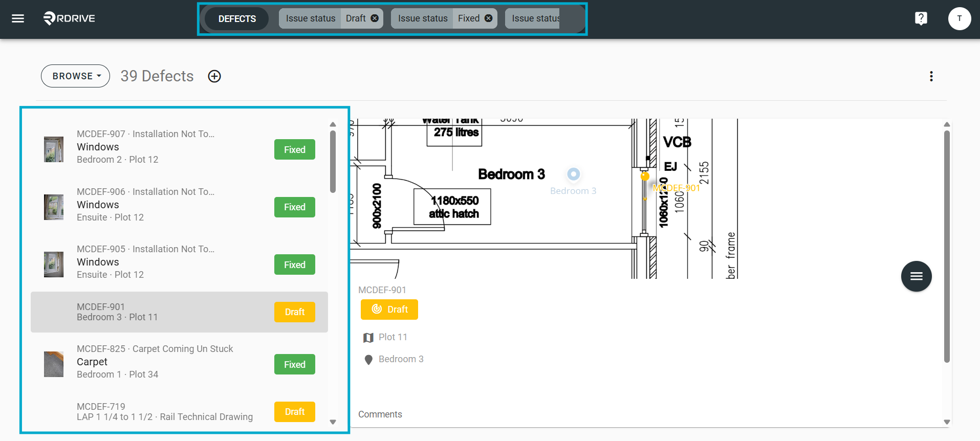Open the user avatar T menu
Image resolution: width=980 pixels, height=441 pixels.
(x=960, y=18)
